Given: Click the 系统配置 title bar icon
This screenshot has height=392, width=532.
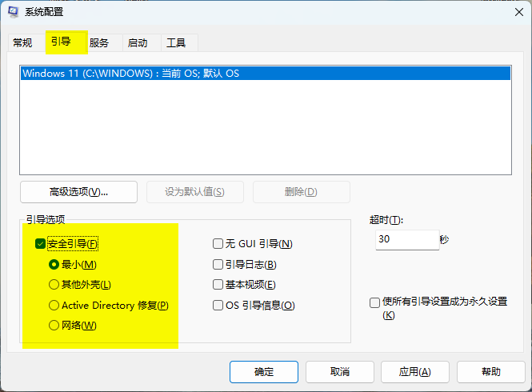Looking at the screenshot, I should (x=14, y=12).
